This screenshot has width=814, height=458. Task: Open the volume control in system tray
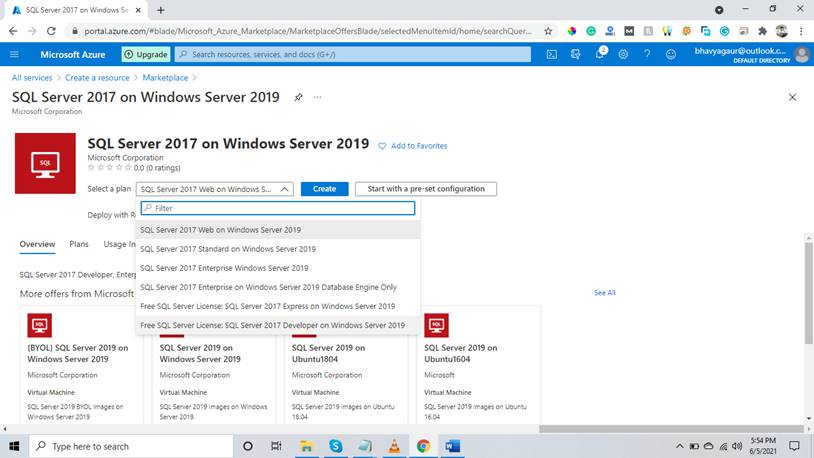[737, 446]
